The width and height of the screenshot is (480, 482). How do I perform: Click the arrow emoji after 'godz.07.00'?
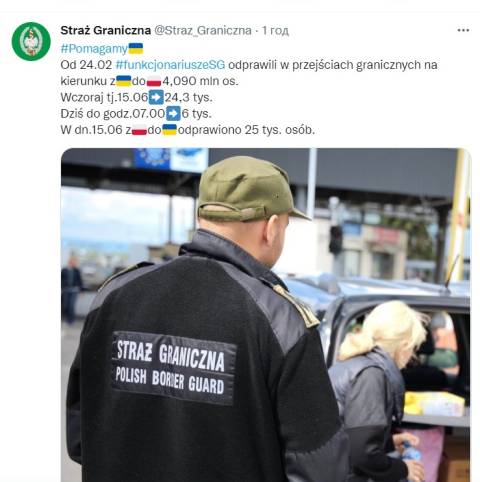click(x=173, y=113)
